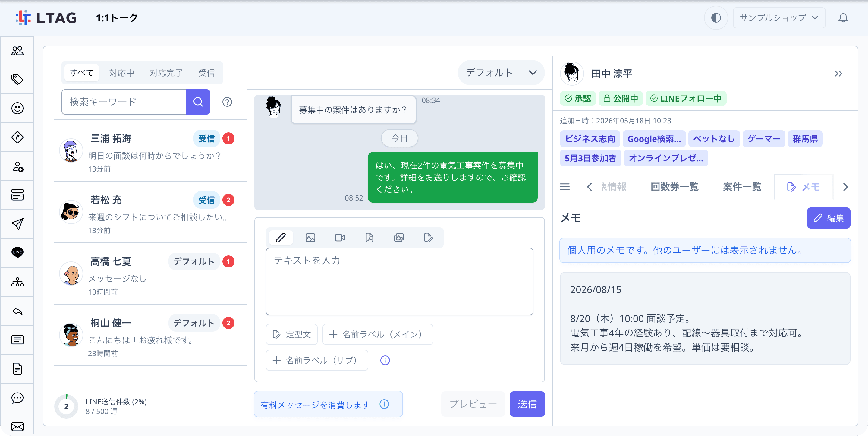Click the notification bell icon
Screen dimensions: 868x436
[843, 17]
